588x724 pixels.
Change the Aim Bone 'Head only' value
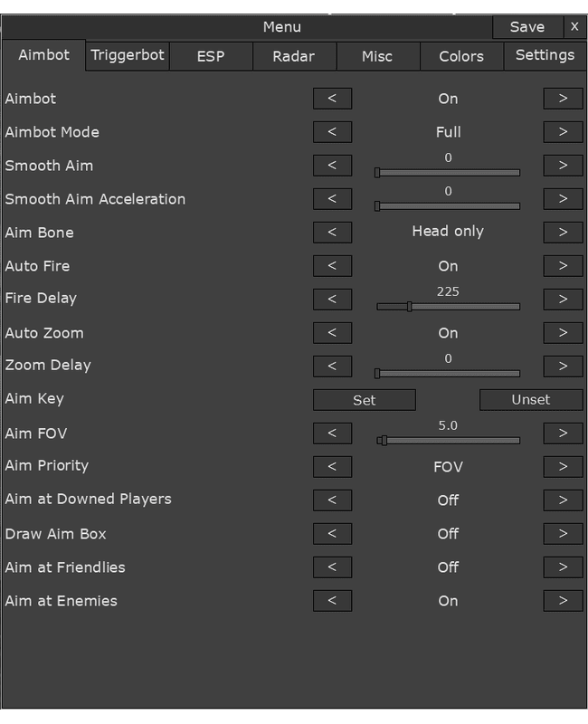pos(448,232)
